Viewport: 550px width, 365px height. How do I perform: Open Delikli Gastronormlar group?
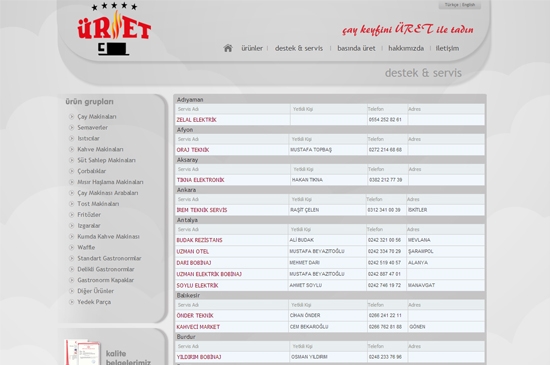(x=106, y=269)
